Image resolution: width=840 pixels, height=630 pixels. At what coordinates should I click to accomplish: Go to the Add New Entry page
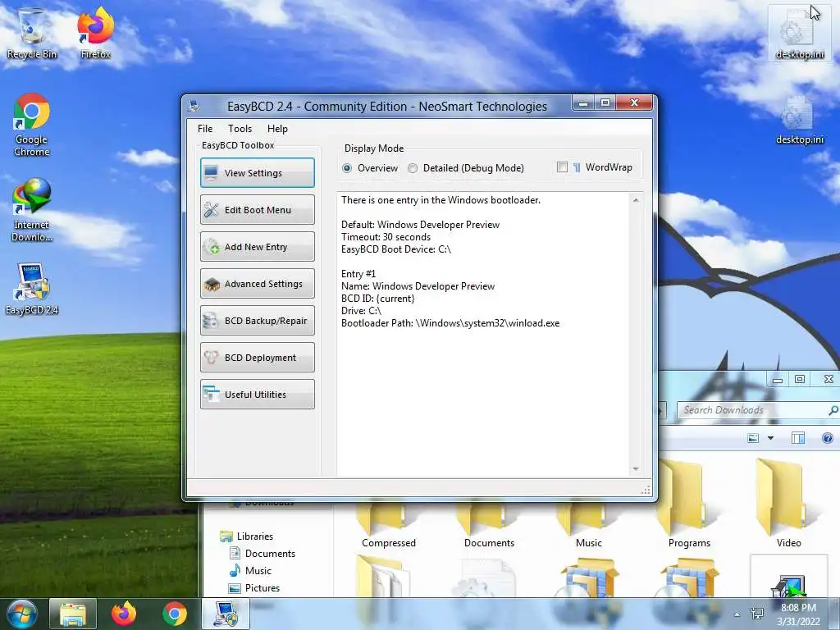click(x=257, y=246)
